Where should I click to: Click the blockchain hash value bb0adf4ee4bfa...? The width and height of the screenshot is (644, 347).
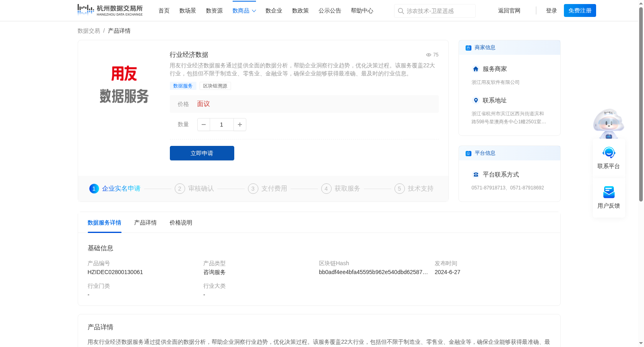tap(374, 272)
